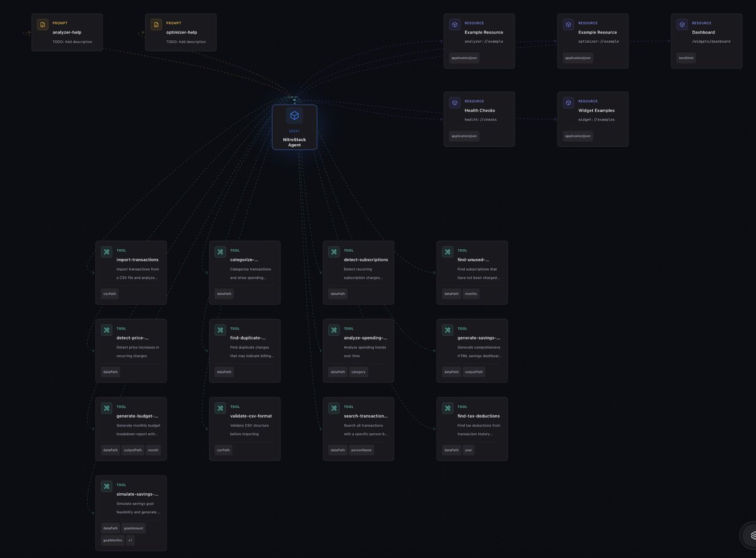Screen dimensions: 756x558
Task: Select the validate-csv-format tool title
Action: pos(251,416)
